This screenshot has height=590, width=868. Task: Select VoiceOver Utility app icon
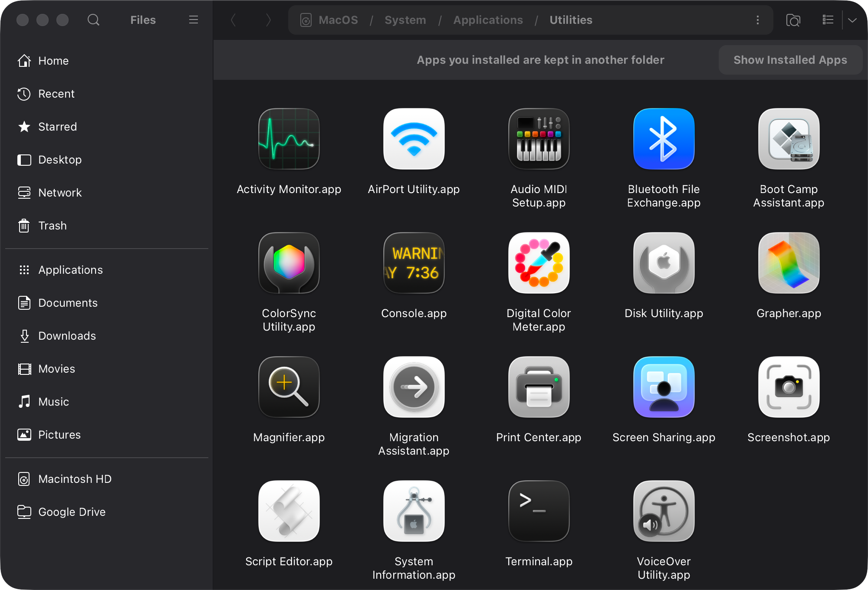pos(664,511)
